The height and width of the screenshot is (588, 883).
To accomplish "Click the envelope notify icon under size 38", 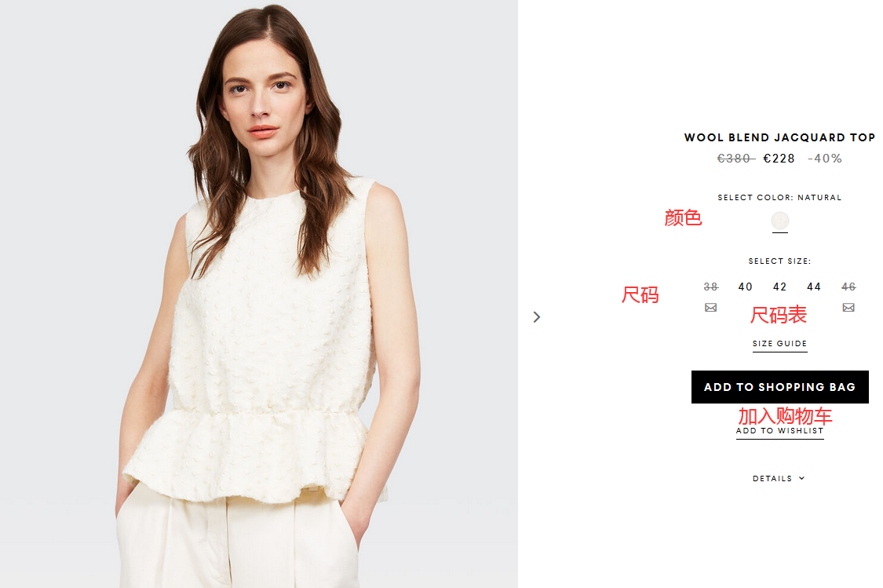I will pyautogui.click(x=710, y=308).
